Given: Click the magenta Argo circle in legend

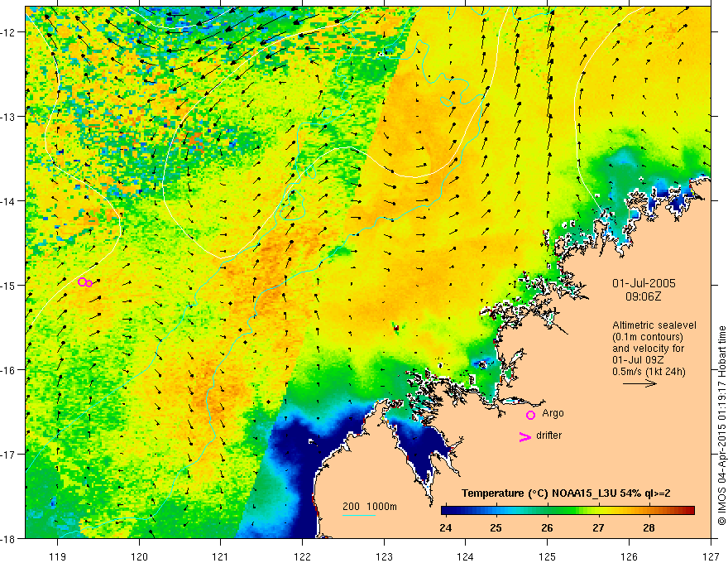Looking at the screenshot, I should pyautogui.click(x=530, y=415).
